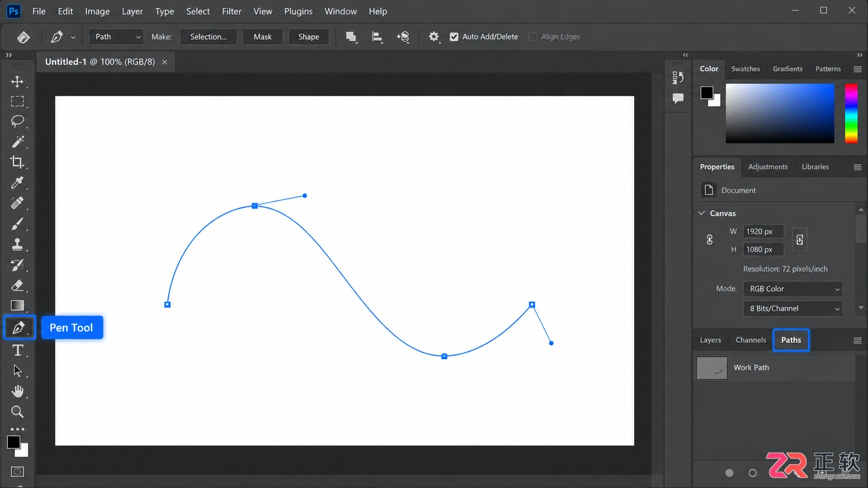Open pen options gear icon
This screenshot has width=868, height=488.
click(x=434, y=37)
